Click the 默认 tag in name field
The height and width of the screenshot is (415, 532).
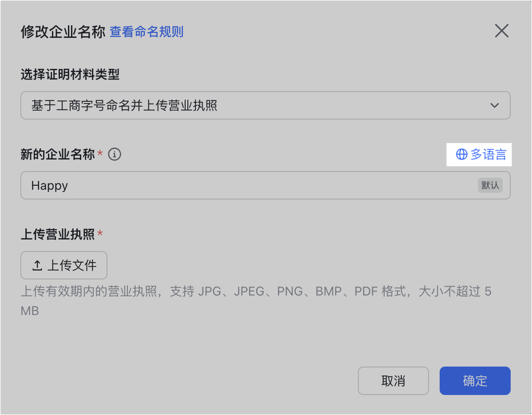pyautogui.click(x=490, y=185)
